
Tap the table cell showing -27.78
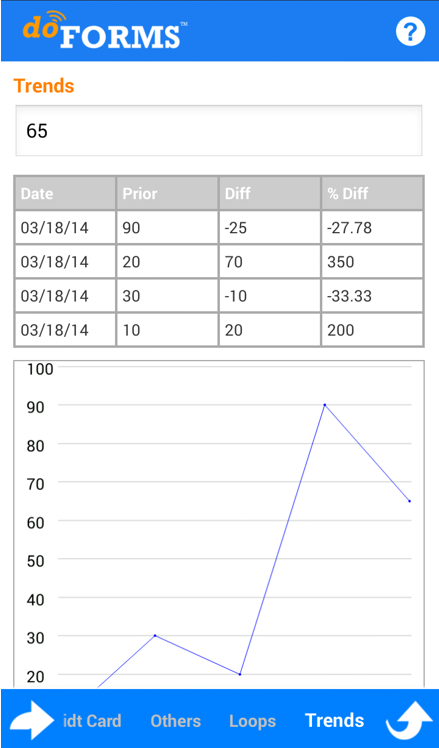[x=372, y=228]
